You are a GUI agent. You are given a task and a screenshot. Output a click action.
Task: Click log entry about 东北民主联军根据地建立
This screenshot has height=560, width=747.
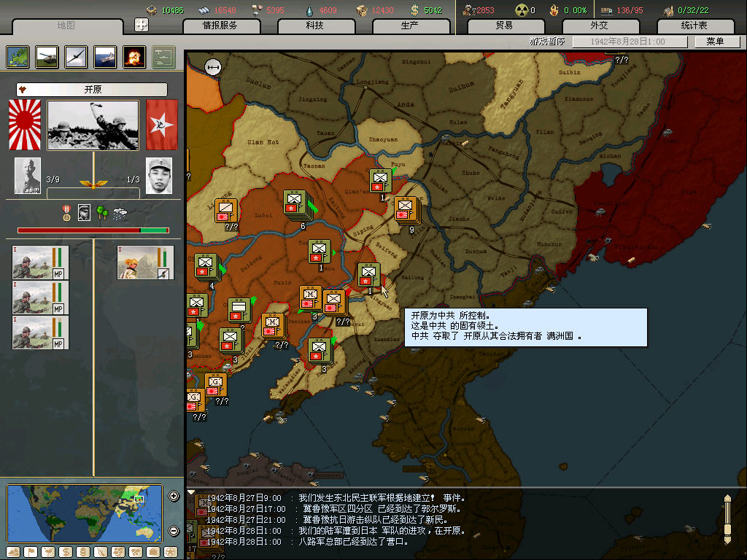[x=336, y=498]
